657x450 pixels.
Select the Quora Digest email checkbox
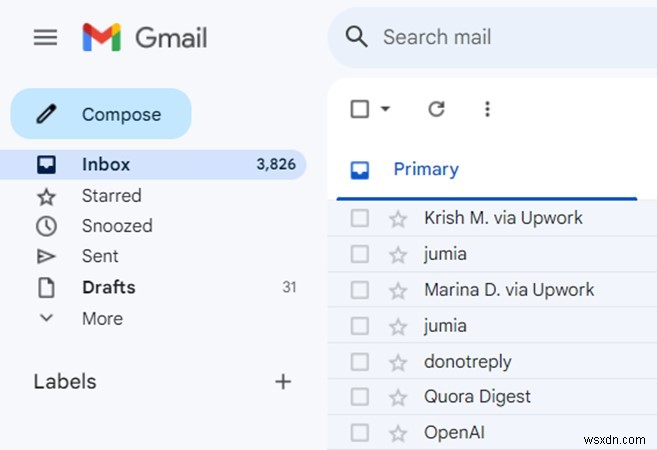tap(360, 397)
